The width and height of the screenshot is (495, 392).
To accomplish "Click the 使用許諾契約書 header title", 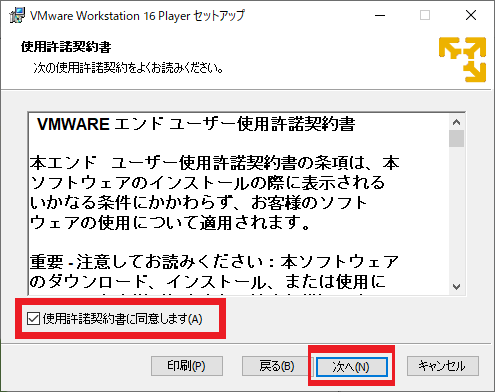I will tap(66, 47).
